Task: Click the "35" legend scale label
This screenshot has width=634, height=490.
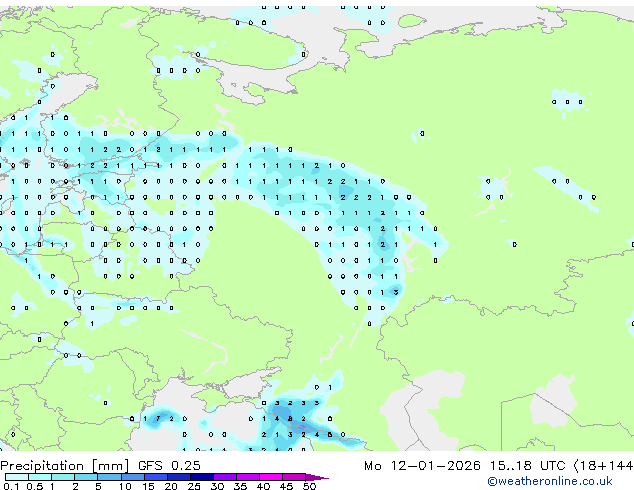Action: coord(241,486)
